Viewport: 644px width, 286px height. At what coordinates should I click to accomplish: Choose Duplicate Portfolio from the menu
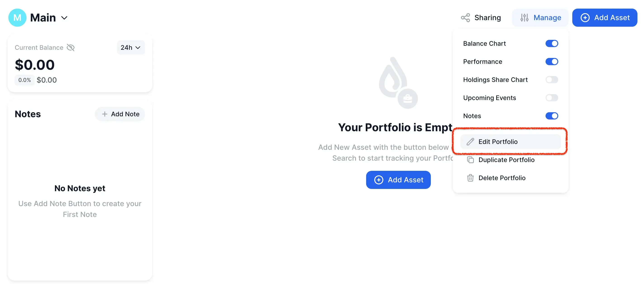(506, 160)
